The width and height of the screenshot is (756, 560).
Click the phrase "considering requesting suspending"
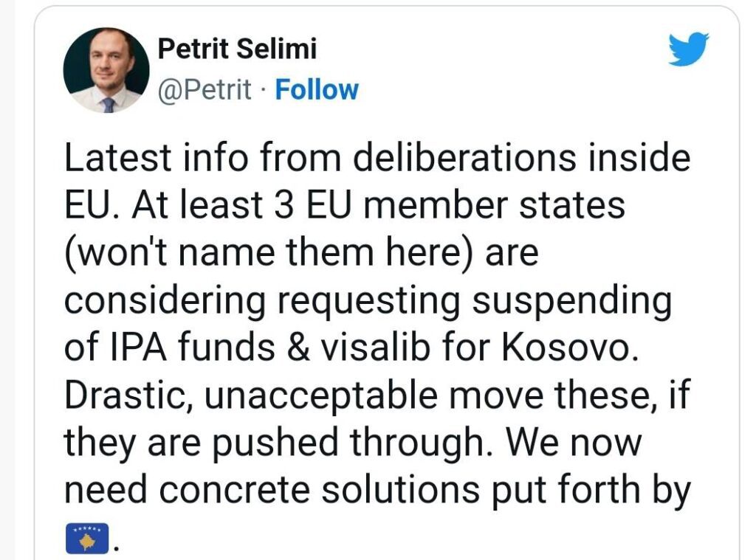368,302
